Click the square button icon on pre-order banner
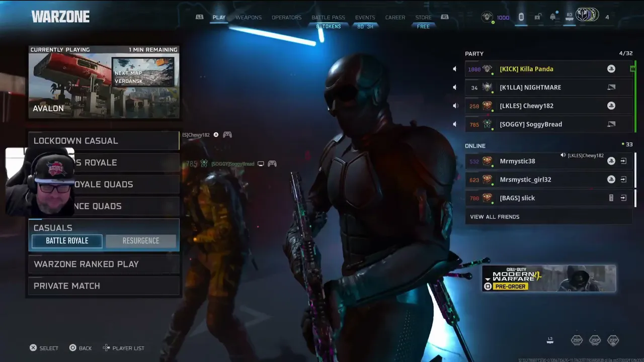Viewport: 644px width, 362px height. 488,287
